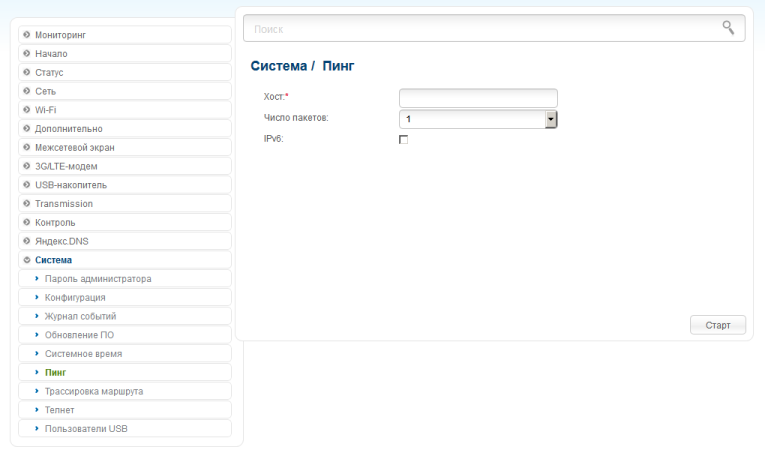Focus the Поиск search field
Screen dimensions: 765x456
coord(494,28)
